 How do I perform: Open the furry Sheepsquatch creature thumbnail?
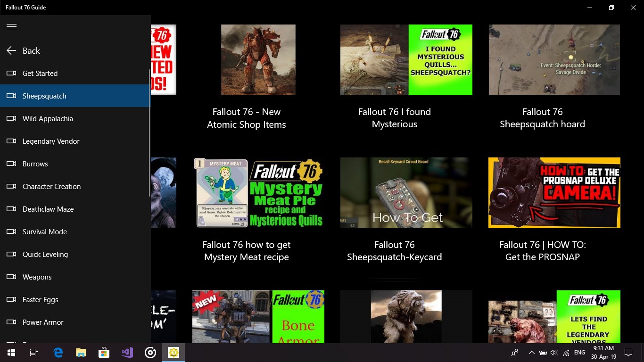point(406,317)
